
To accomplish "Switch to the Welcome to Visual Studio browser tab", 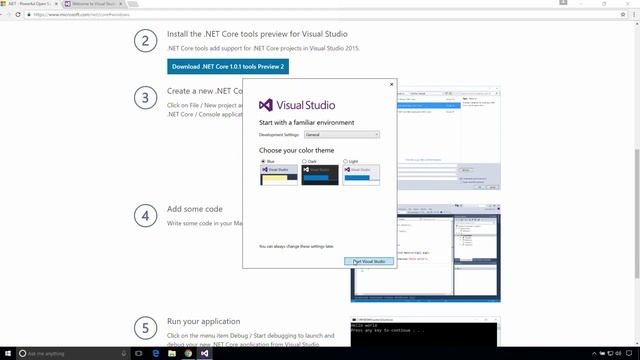I will (93, 4).
